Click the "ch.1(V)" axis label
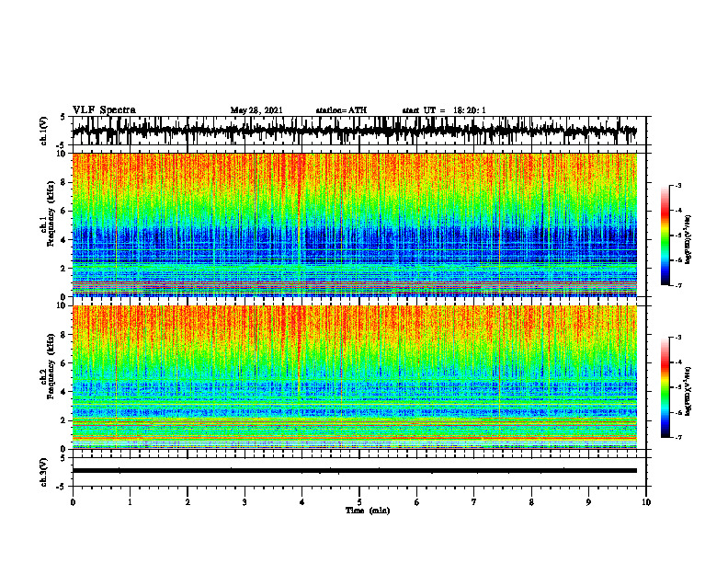 (44, 131)
